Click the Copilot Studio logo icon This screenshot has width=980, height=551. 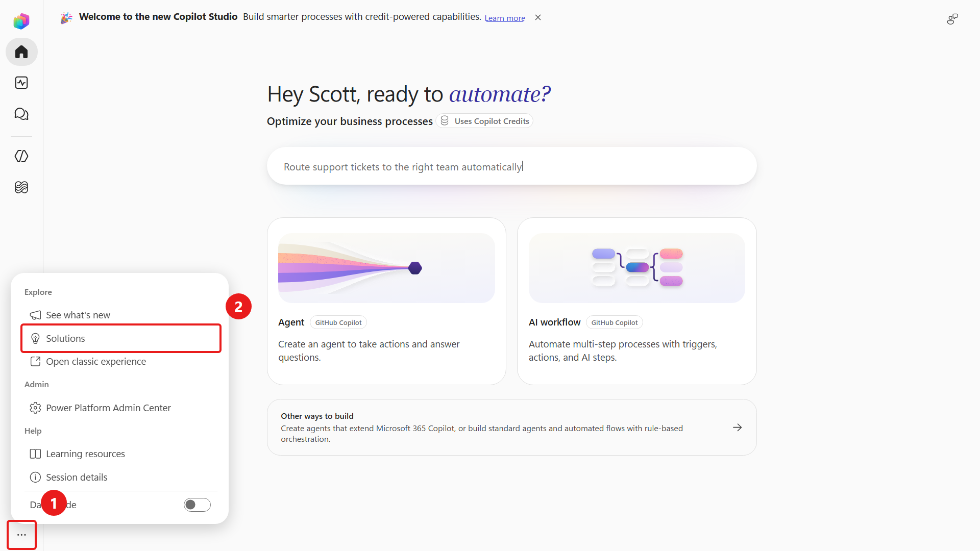click(21, 21)
